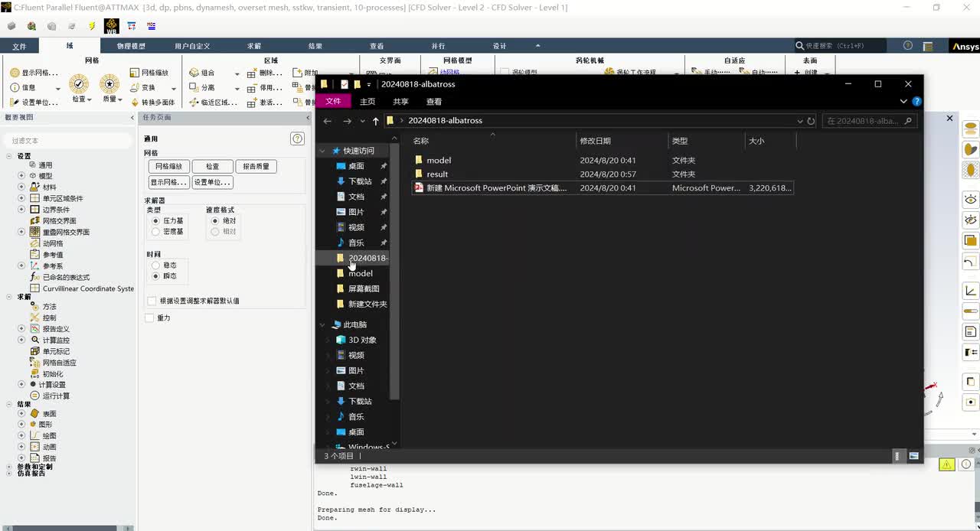Open Solution (求解) ribbon tab
980x531 pixels.
253,47
